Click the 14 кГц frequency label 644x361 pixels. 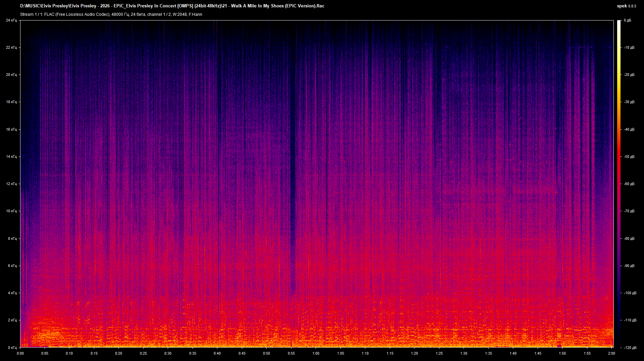[x=11, y=156]
